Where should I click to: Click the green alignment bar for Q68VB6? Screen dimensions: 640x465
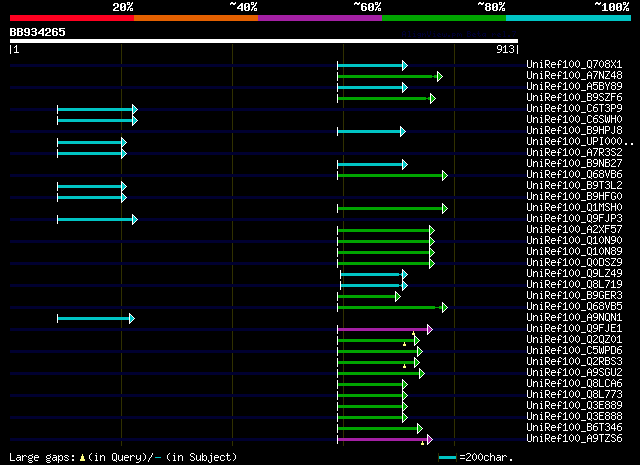click(x=392, y=176)
